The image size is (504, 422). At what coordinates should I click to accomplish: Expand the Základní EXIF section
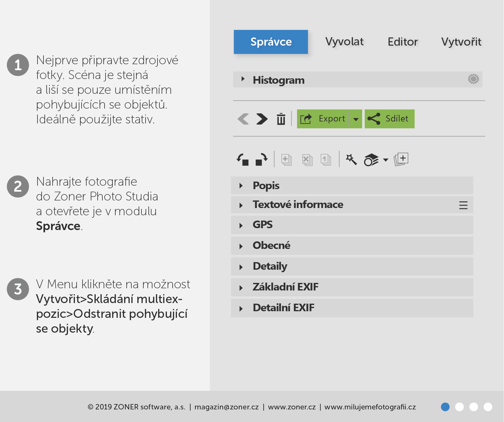pyautogui.click(x=241, y=288)
